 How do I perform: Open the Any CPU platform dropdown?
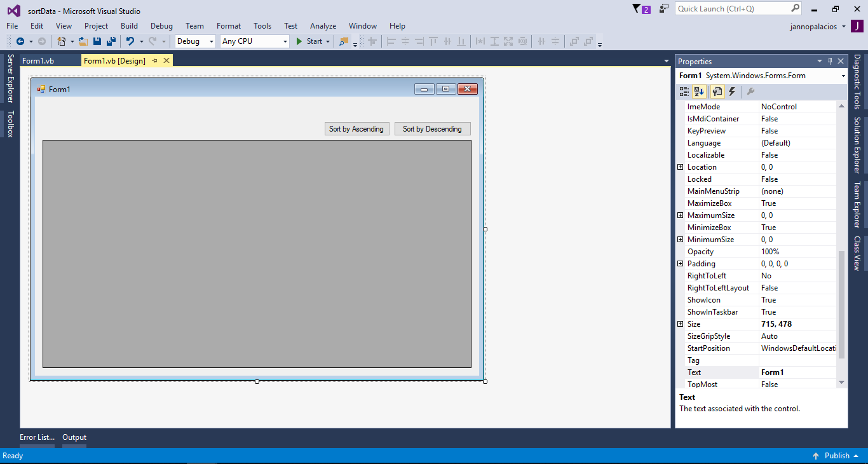[254, 41]
